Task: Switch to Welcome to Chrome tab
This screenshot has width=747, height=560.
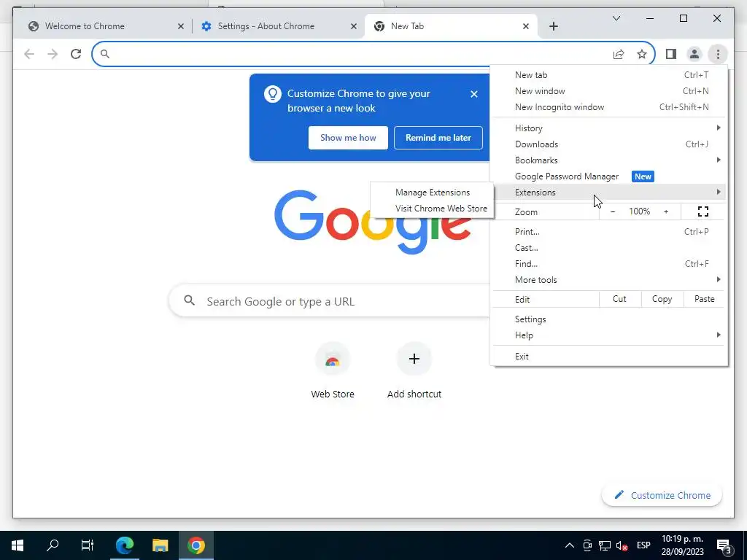Action: point(102,26)
